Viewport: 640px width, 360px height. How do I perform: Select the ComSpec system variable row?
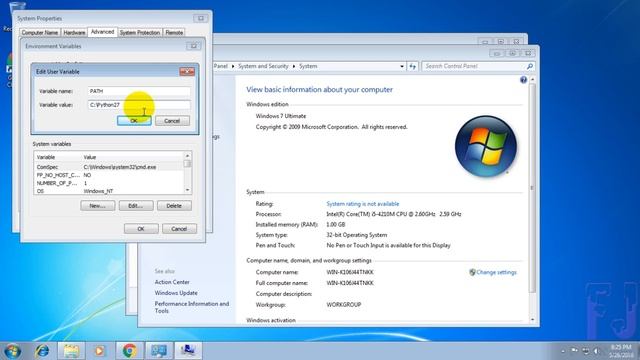click(x=109, y=167)
